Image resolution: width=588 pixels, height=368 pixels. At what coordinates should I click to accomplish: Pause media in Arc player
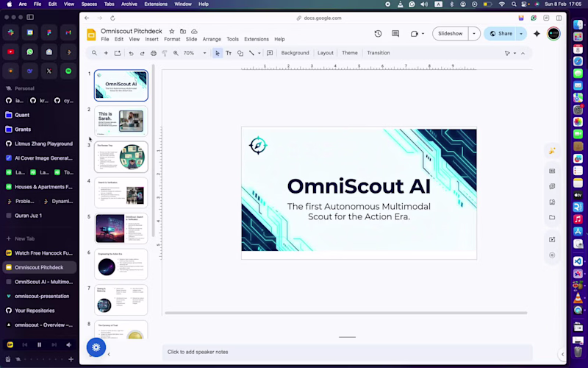[x=39, y=344]
